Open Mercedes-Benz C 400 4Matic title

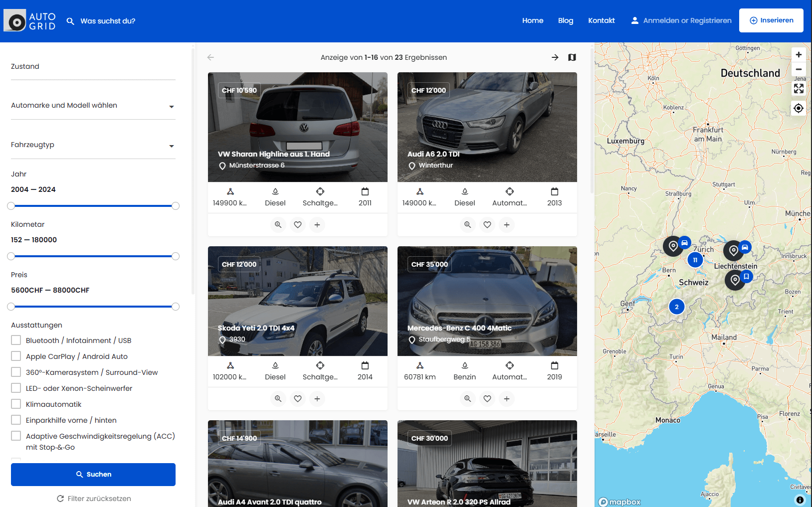click(x=459, y=328)
